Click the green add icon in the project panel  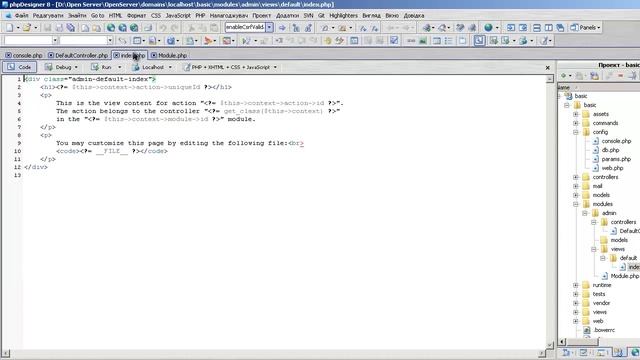564,76
